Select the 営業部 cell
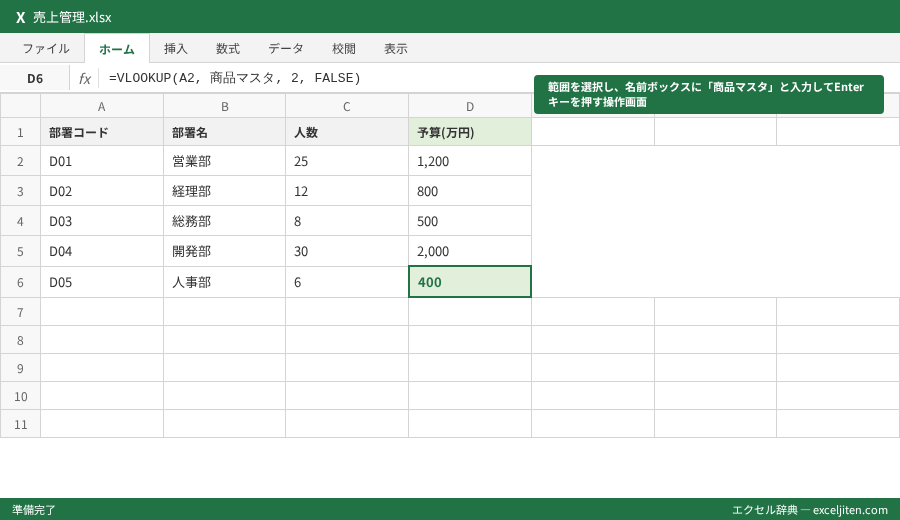This screenshot has height=520, width=900. click(x=224, y=161)
